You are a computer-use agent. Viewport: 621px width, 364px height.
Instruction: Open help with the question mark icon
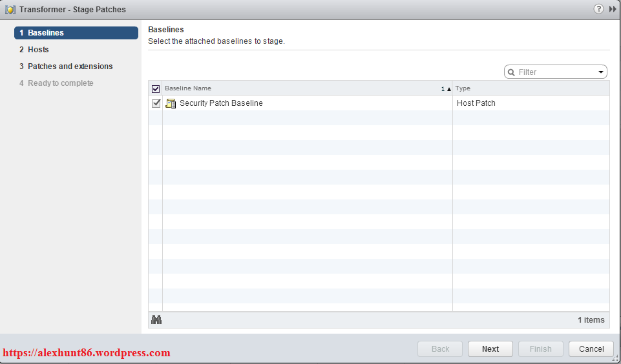(598, 9)
